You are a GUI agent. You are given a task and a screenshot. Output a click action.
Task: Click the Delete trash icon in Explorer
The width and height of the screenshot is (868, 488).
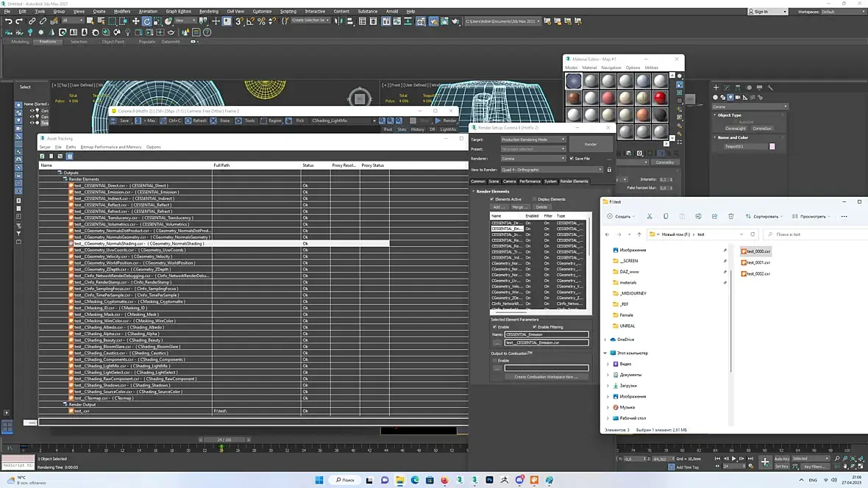point(730,216)
